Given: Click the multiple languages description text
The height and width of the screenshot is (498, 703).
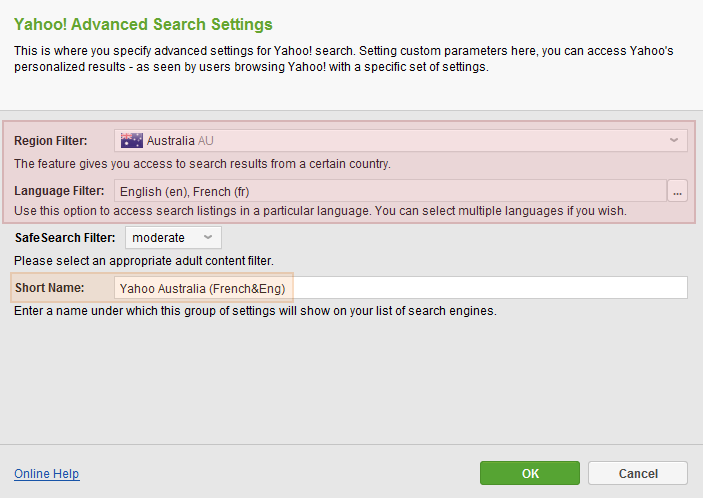Looking at the screenshot, I should 320,211.
